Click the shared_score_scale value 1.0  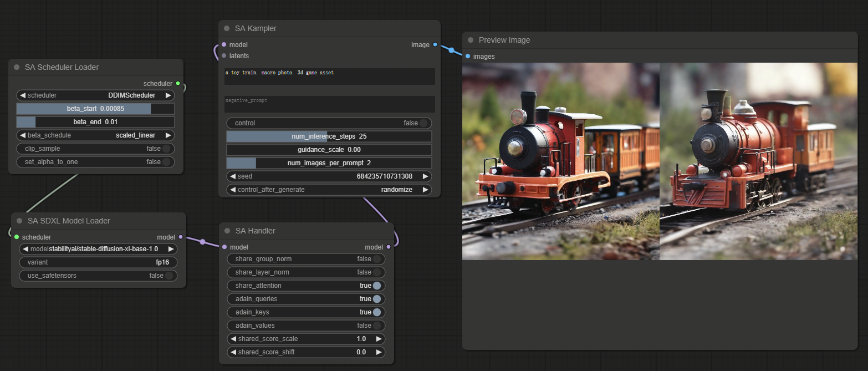[x=361, y=339]
